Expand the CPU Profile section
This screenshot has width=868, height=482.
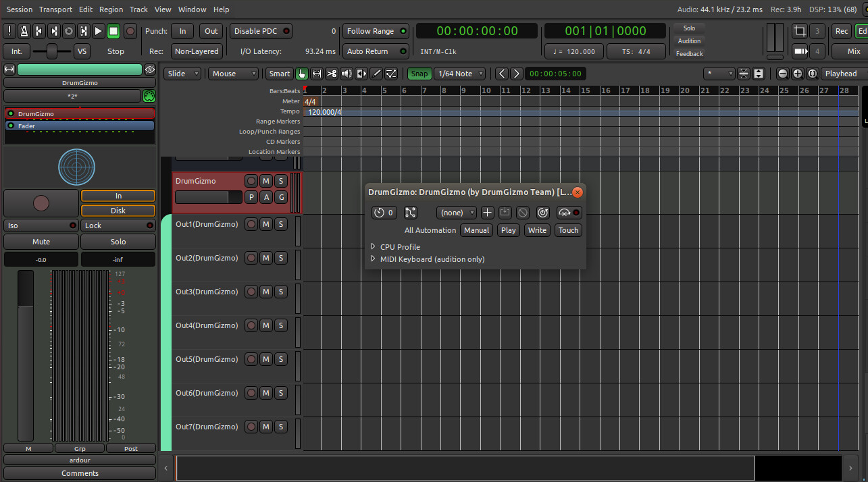374,247
